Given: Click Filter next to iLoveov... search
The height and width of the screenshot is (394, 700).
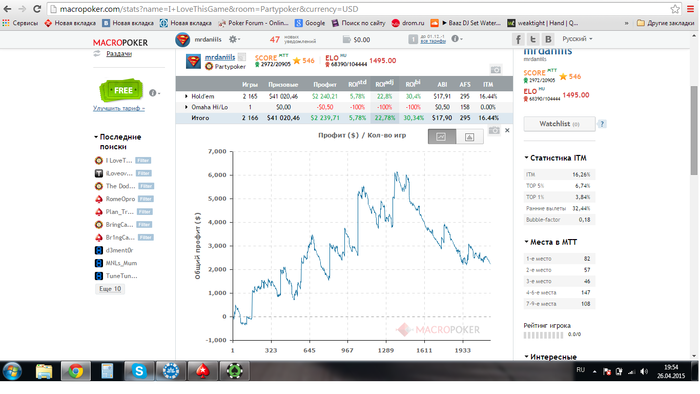Looking at the screenshot, I should pyautogui.click(x=143, y=173).
